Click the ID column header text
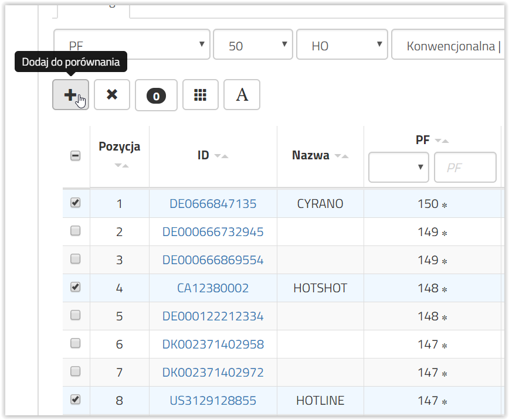The width and height of the screenshot is (509, 420). click(203, 155)
